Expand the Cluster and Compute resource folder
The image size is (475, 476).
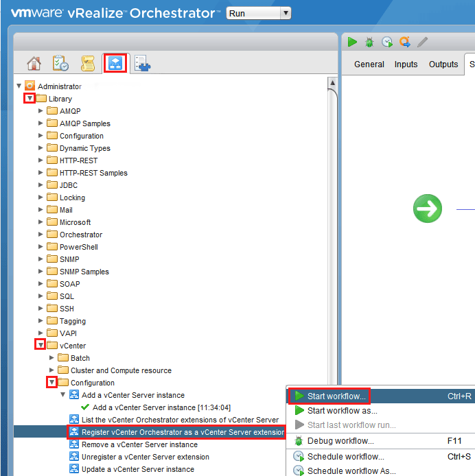(x=51, y=370)
